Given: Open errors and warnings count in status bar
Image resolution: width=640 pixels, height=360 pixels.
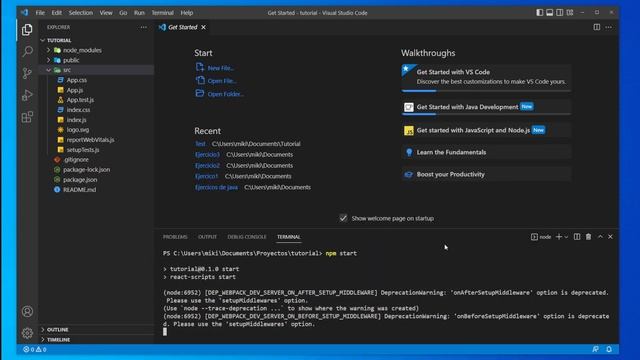Looking at the screenshot, I should coord(35,349).
